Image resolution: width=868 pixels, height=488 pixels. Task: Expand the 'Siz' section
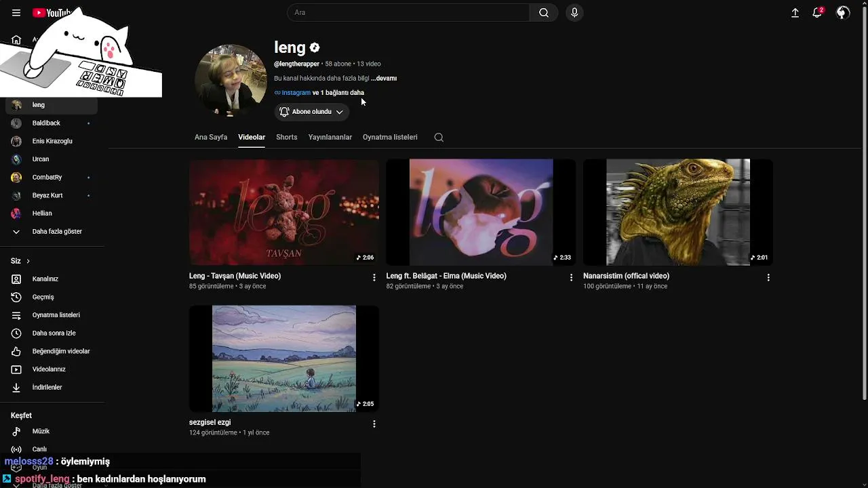click(20, 261)
